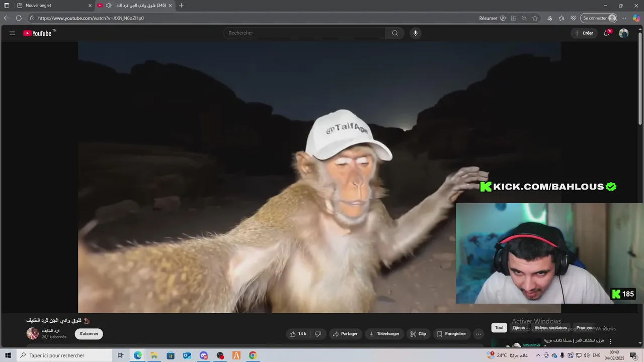The height and width of the screenshot is (362, 644).
Task: Click the zoom magnifier in address bar
Action: [x=524, y=18]
